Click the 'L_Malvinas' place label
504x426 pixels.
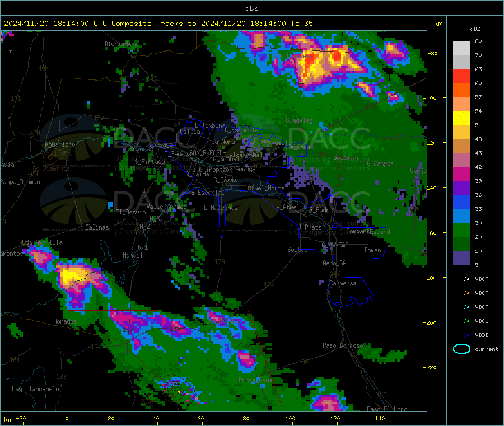pyautogui.click(x=221, y=208)
